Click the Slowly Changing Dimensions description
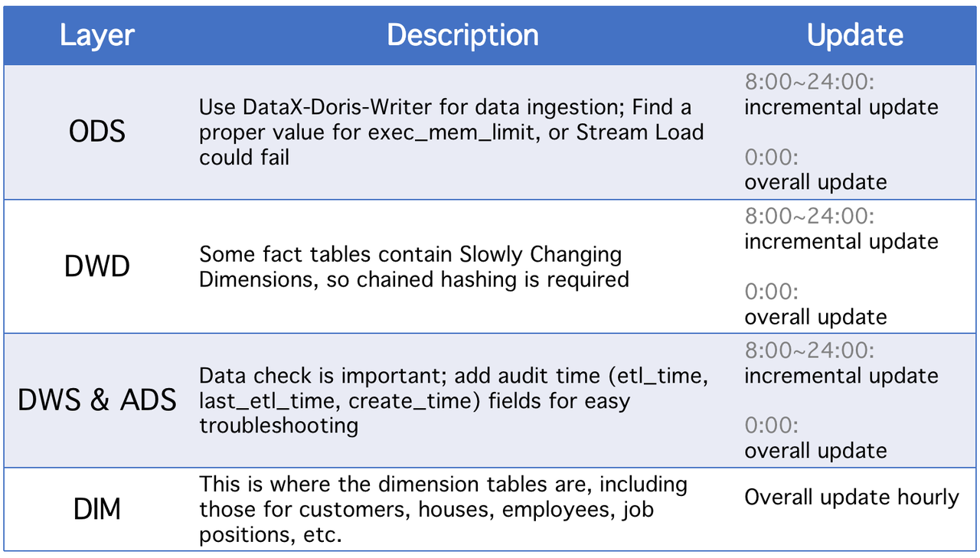Viewport: 980px width, 558px height. (x=413, y=266)
